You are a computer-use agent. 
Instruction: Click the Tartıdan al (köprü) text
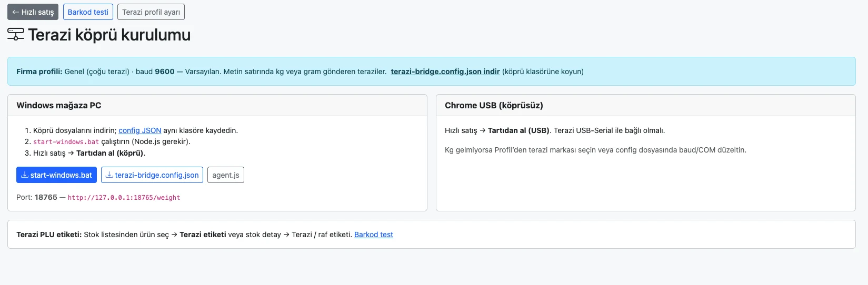pos(110,153)
